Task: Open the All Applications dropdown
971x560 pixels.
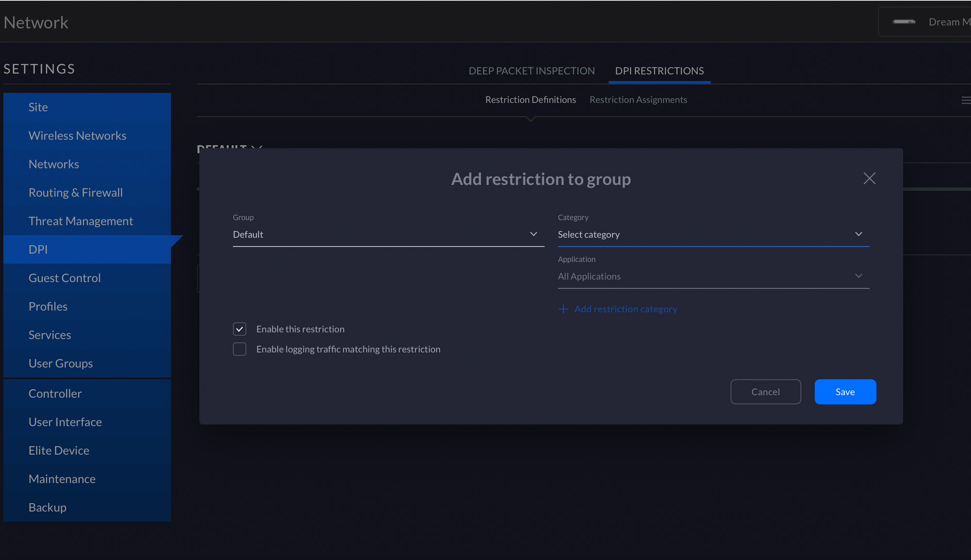Action: (x=713, y=276)
